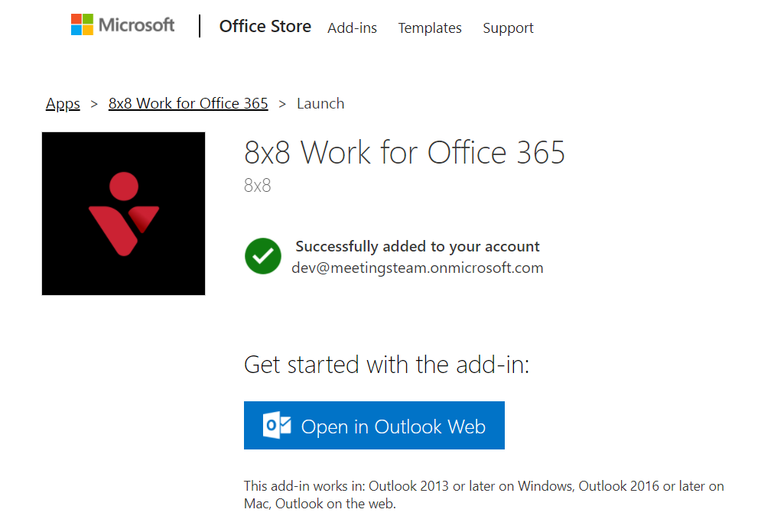The height and width of the screenshot is (532, 761).
Task: Click the Microsoft wordmark text
Action: pyautogui.click(x=136, y=24)
